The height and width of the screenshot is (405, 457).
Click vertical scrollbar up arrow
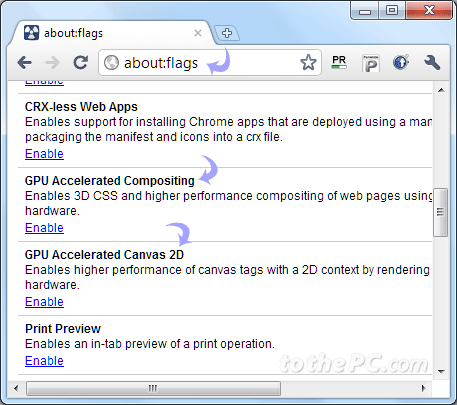click(x=441, y=90)
